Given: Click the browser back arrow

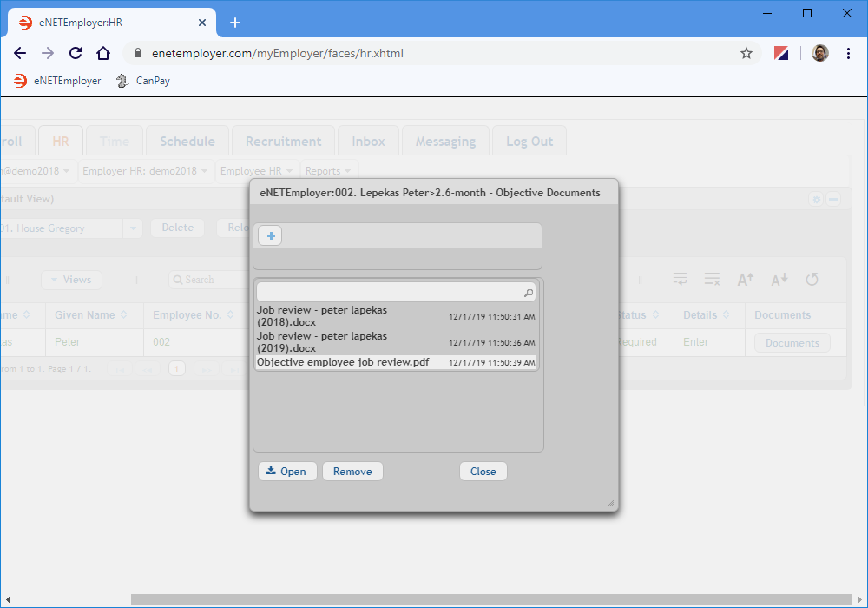Looking at the screenshot, I should click(x=21, y=53).
